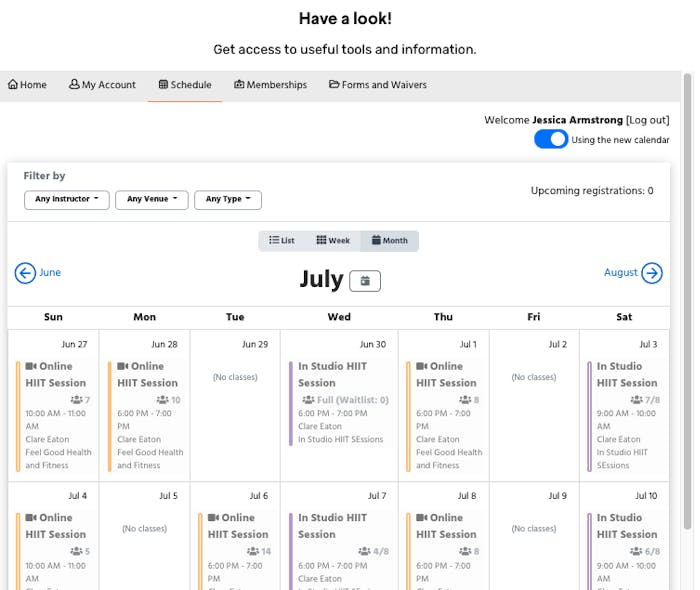The height and width of the screenshot is (590, 700).
Task: Click the house icon on the Home tab
Action: coord(13,84)
